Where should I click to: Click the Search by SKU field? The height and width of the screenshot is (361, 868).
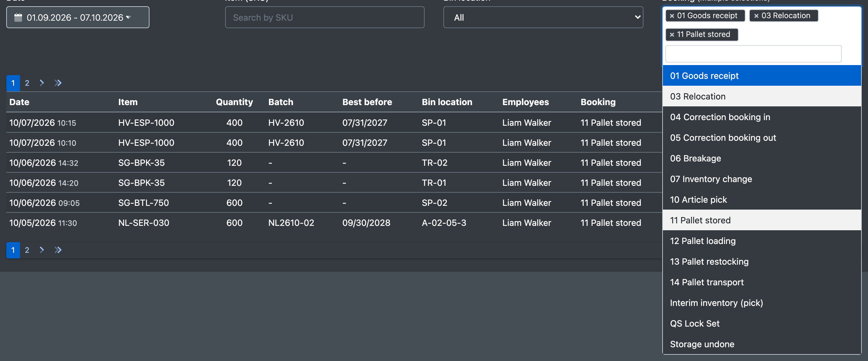pyautogui.click(x=324, y=17)
